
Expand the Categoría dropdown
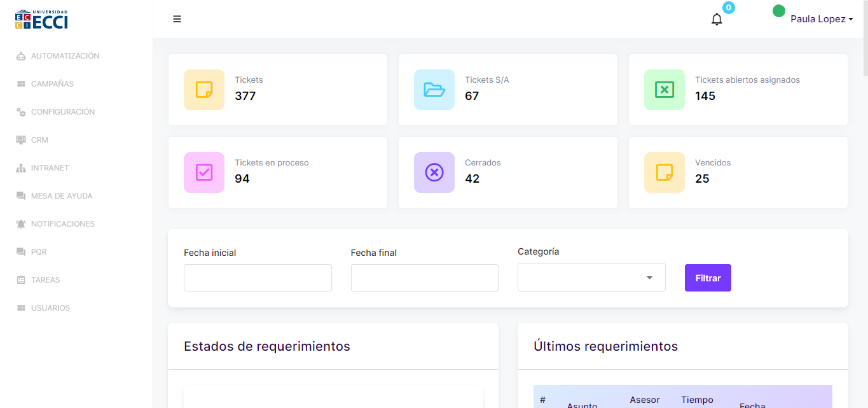(x=591, y=278)
